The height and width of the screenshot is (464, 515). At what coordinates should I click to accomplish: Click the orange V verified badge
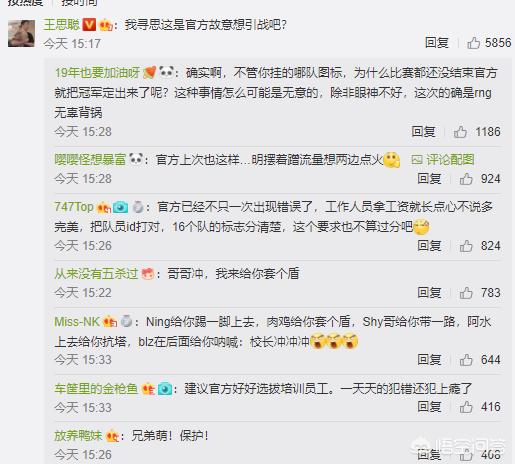point(89,25)
